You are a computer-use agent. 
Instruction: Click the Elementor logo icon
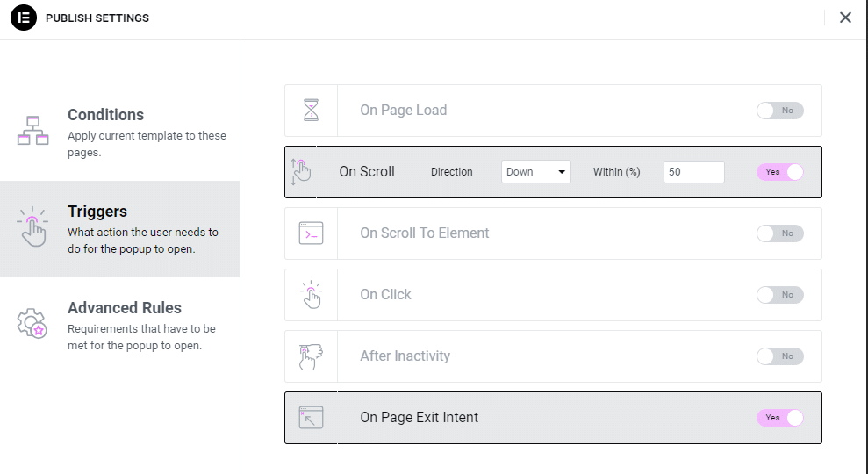click(23, 18)
